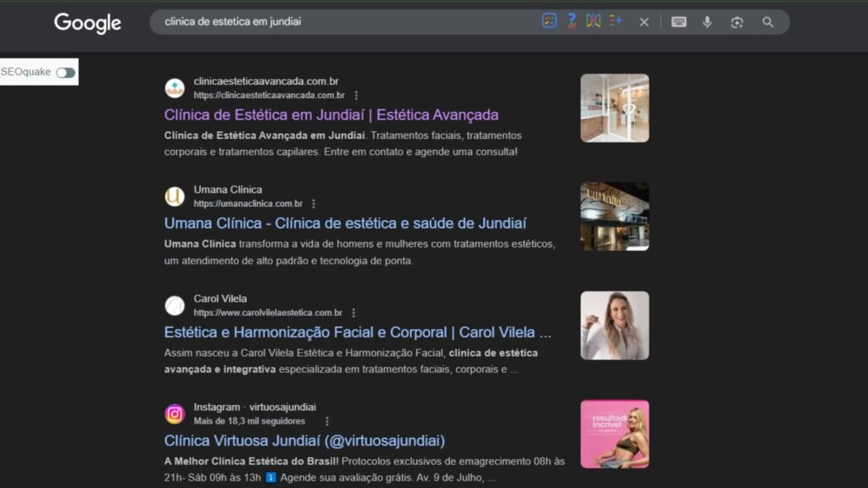This screenshot has height=488, width=868.
Task: Click the blue info emoji in Virtuosa snippet
Action: pos(270,478)
